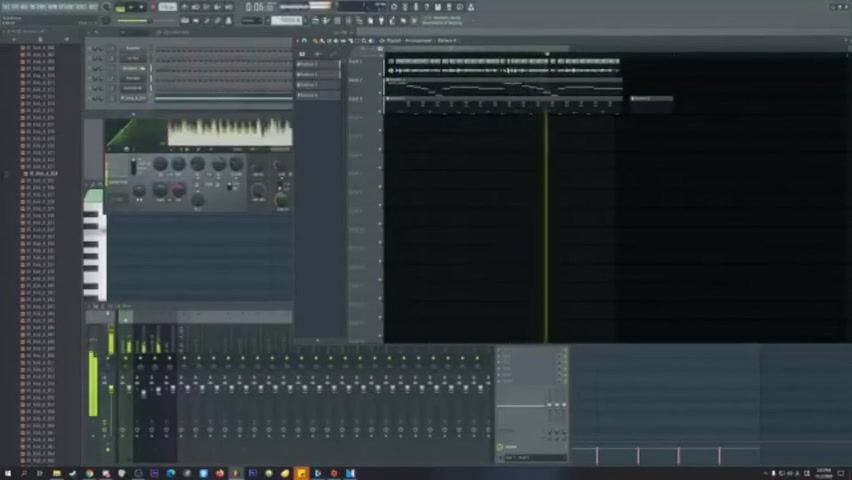The height and width of the screenshot is (480, 852).
Task: Open the pattern selector dropdown in toolbar
Action: [x=287, y=21]
